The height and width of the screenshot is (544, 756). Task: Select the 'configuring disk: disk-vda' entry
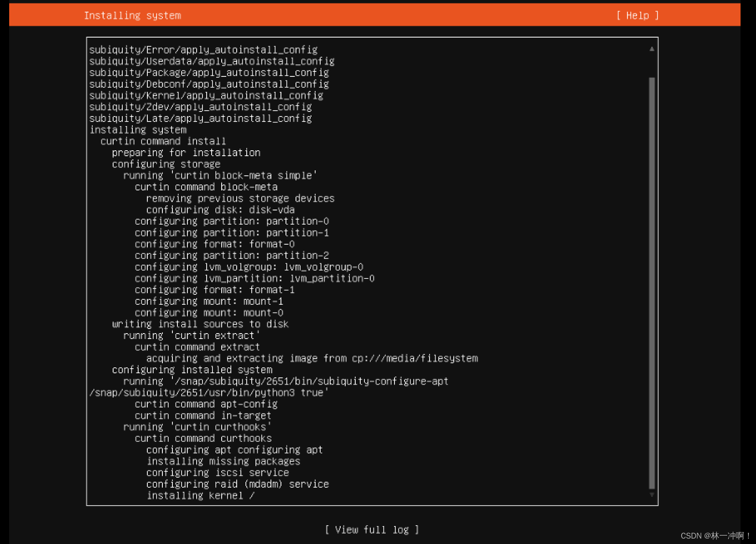click(220, 210)
